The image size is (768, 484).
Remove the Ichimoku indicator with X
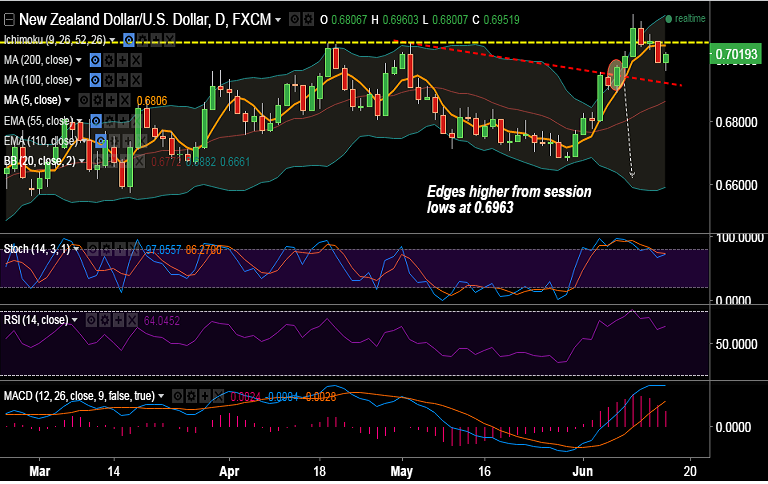[169, 40]
